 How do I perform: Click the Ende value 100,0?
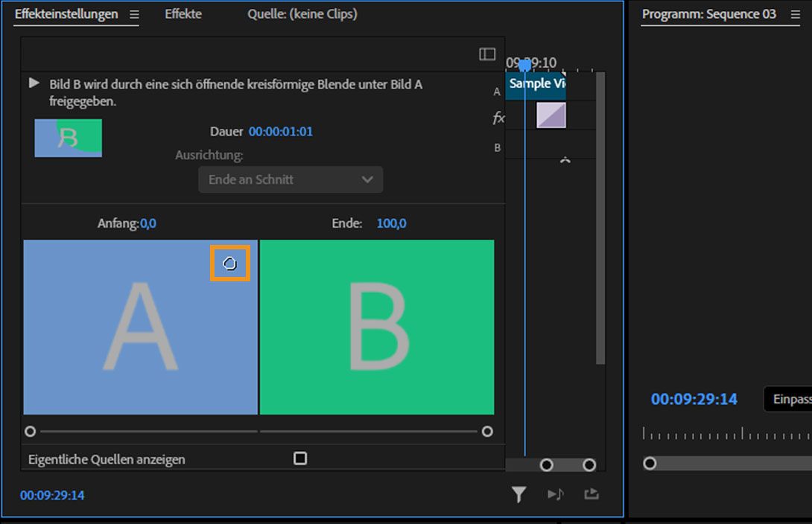pyautogui.click(x=392, y=223)
